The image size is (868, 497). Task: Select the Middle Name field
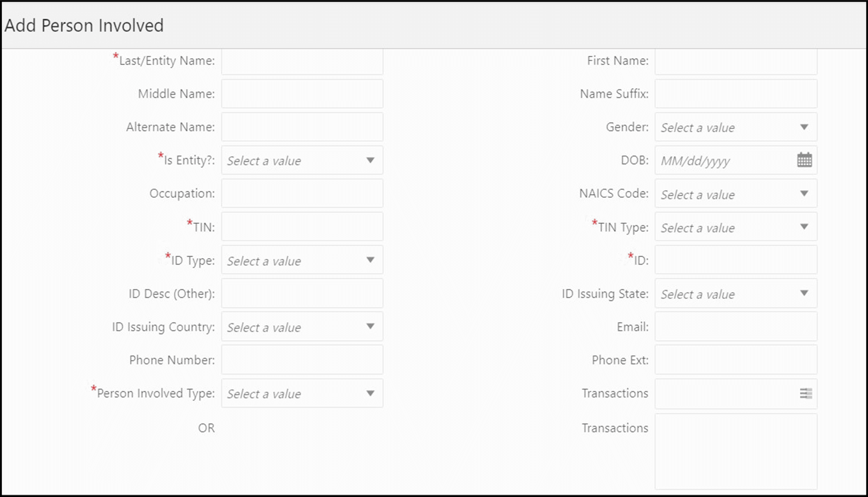302,94
